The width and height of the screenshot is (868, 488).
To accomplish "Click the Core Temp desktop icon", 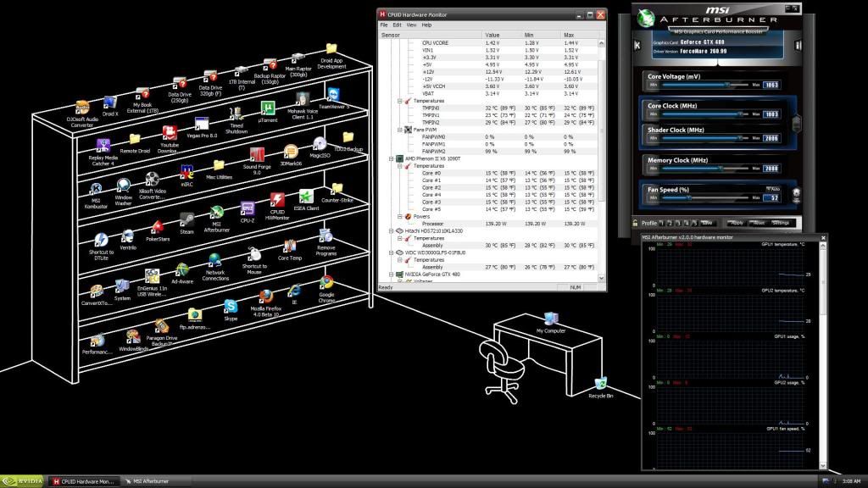I will pos(290,247).
